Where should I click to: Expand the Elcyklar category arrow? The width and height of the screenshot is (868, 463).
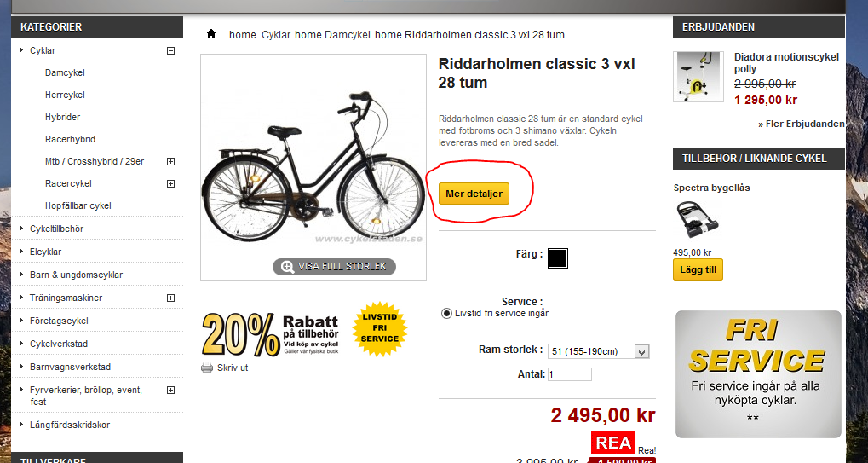tap(21, 252)
